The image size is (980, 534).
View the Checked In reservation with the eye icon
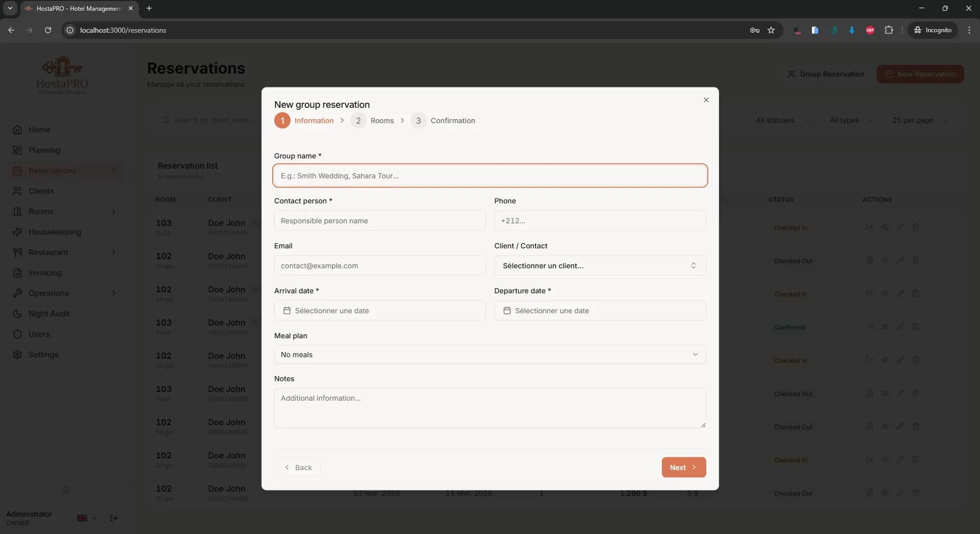[x=885, y=227]
